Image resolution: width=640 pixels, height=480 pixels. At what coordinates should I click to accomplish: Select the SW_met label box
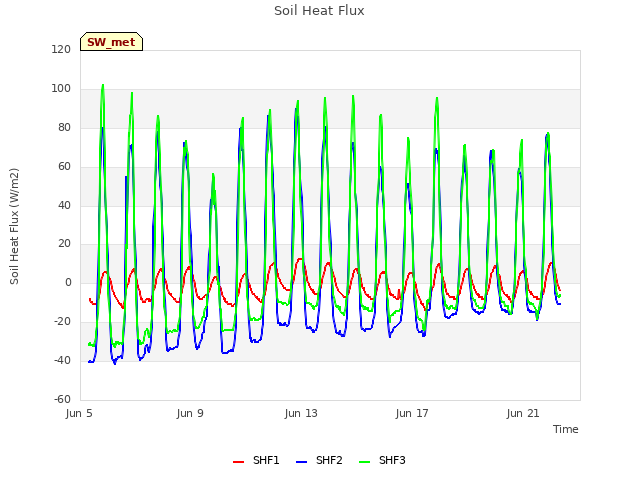click(x=111, y=42)
